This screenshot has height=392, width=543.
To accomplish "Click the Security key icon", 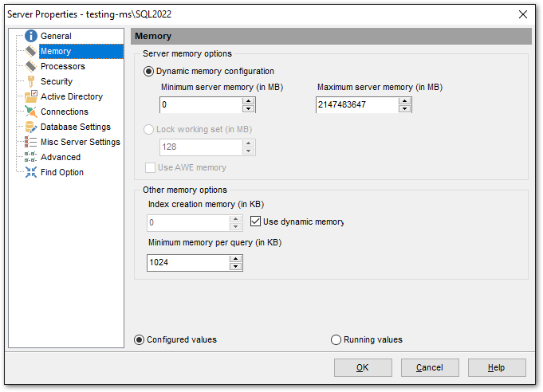I will 31,81.
